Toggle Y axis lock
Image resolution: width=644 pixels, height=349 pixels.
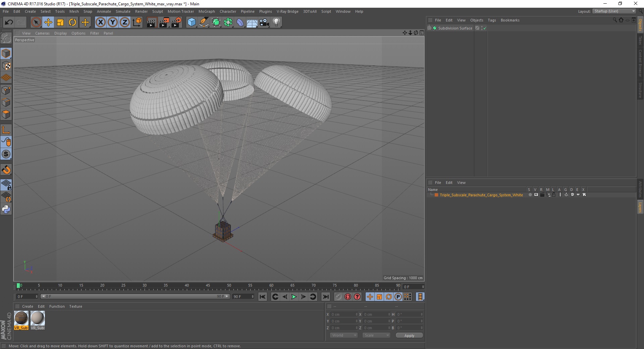[x=113, y=22]
